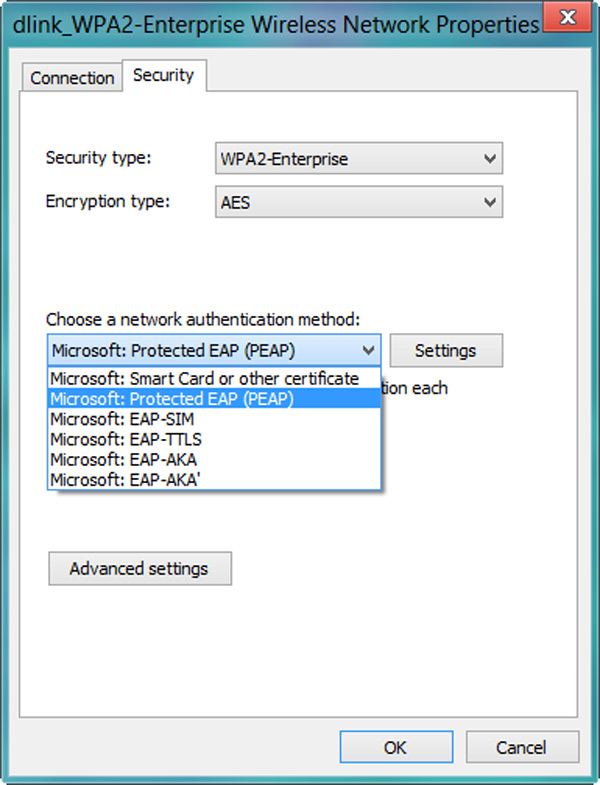Close the Wireless Network Properties dialog
The height and width of the screenshot is (785, 600).
point(568,18)
